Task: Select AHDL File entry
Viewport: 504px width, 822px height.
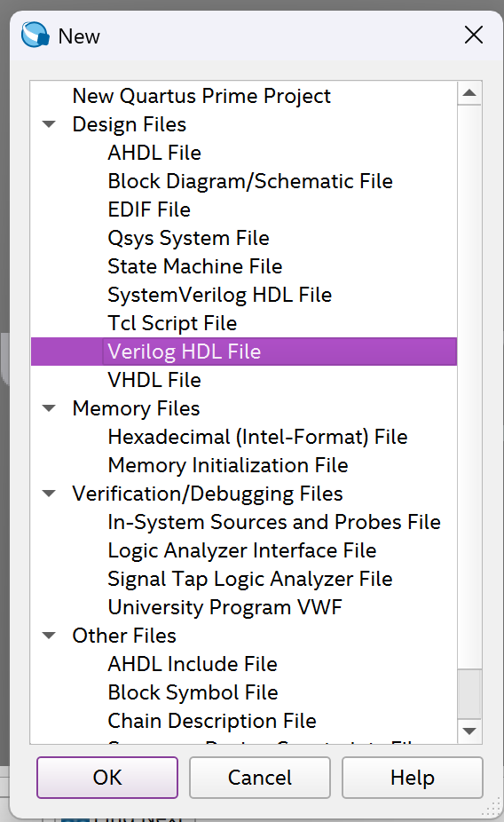Action: click(154, 153)
